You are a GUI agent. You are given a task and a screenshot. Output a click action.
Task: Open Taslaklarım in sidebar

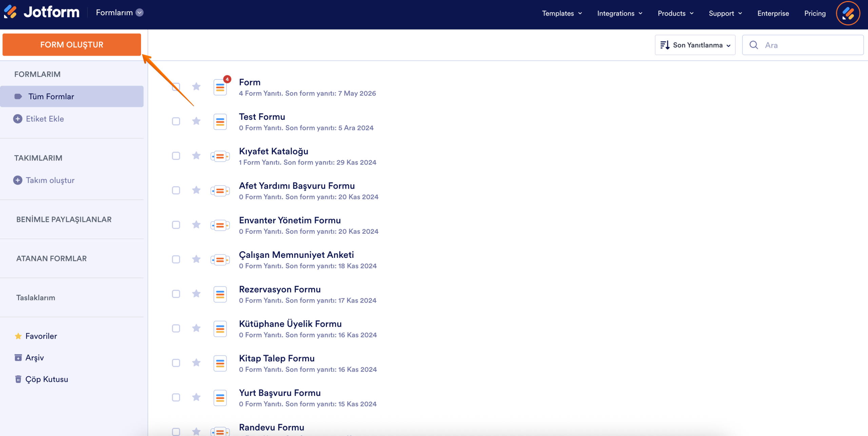click(36, 298)
